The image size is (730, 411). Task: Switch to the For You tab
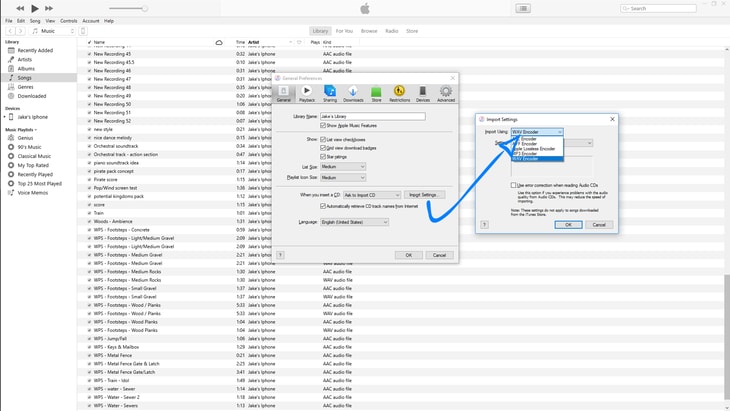tap(344, 31)
